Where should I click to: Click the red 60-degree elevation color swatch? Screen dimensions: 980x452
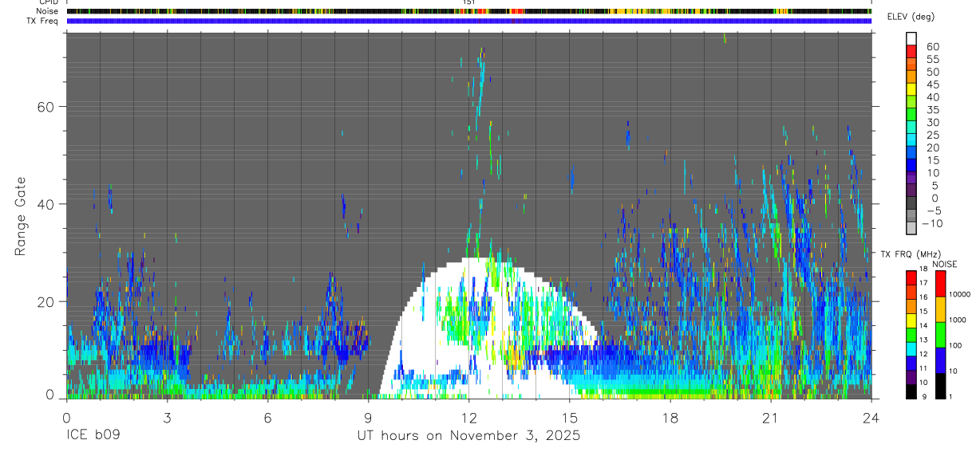(x=911, y=52)
